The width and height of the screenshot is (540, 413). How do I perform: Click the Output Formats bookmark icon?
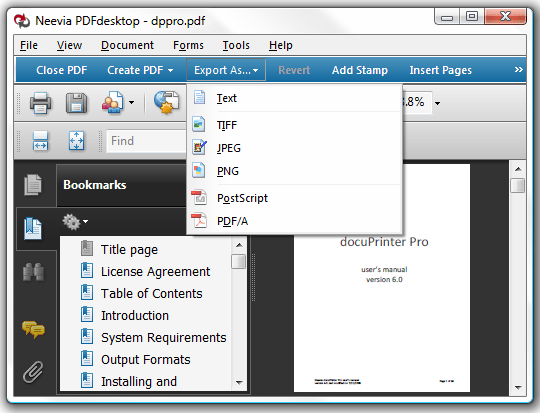(x=87, y=359)
